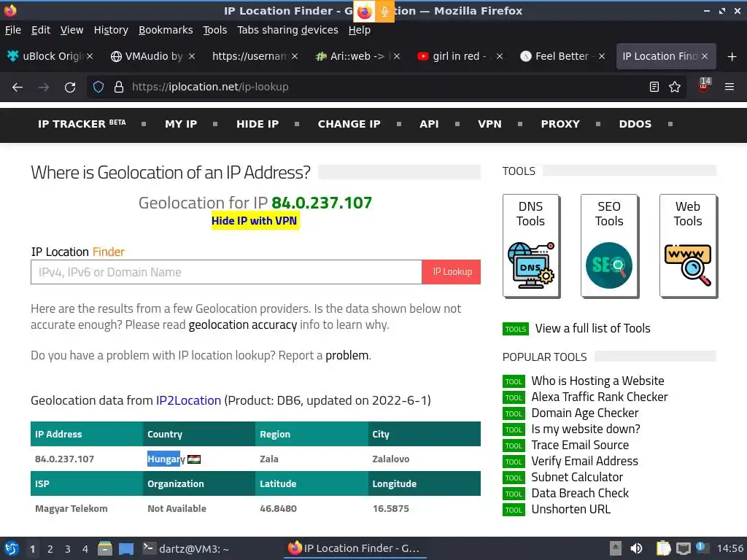Image resolution: width=747 pixels, height=560 pixels.
Task: Open Subnet Calculator tool
Action: click(x=577, y=477)
